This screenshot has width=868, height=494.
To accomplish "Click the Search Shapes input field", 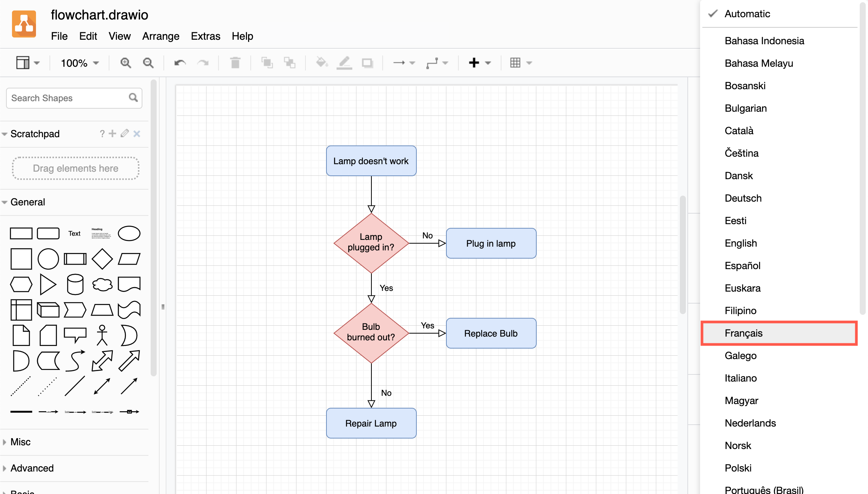I will [69, 98].
